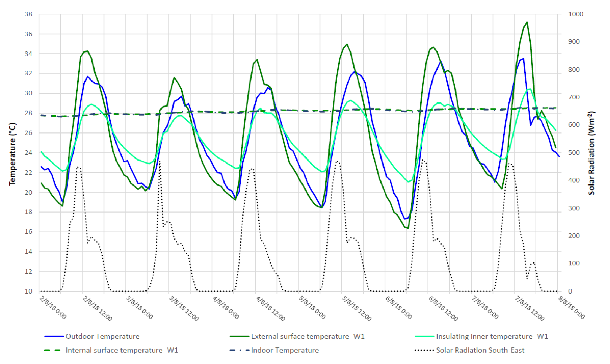Click the 8/8/18 0:00 x-axis label
Screen dimensions: 610x364
(571, 308)
